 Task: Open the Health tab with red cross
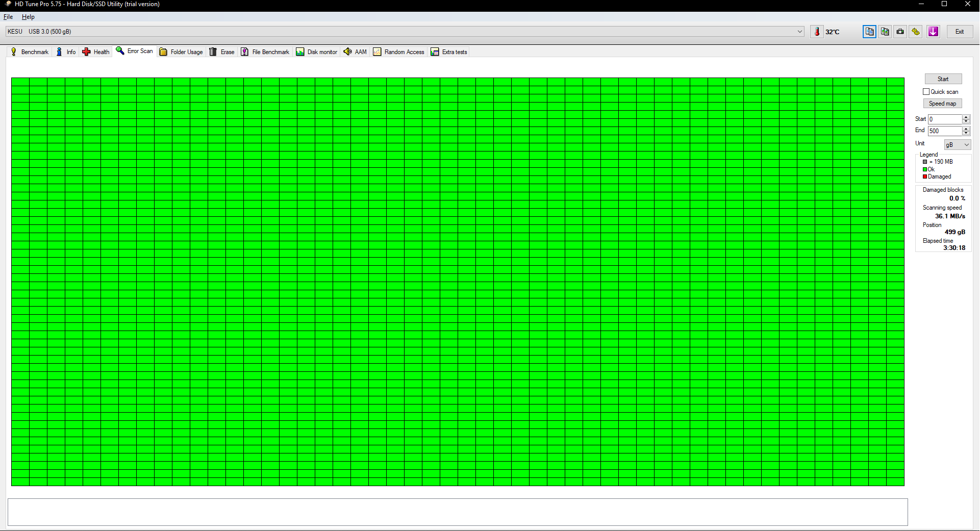pyautogui.click(x=96, y=52)
